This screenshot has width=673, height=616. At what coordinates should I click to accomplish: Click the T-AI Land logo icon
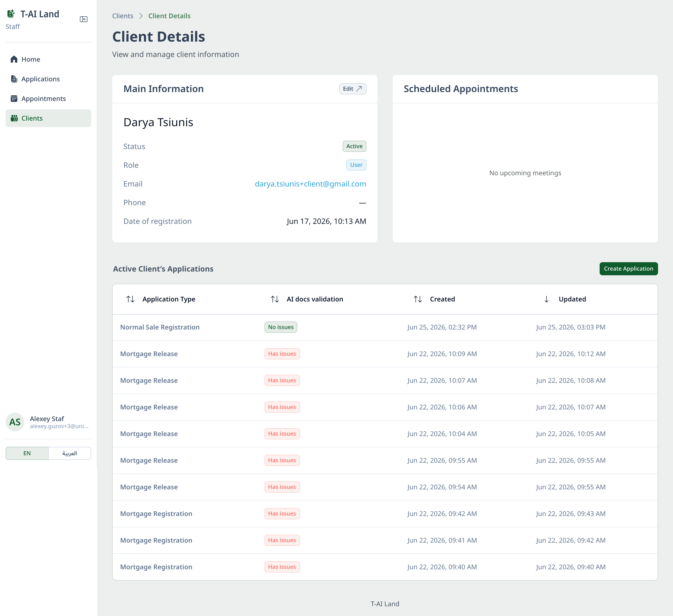11,14
